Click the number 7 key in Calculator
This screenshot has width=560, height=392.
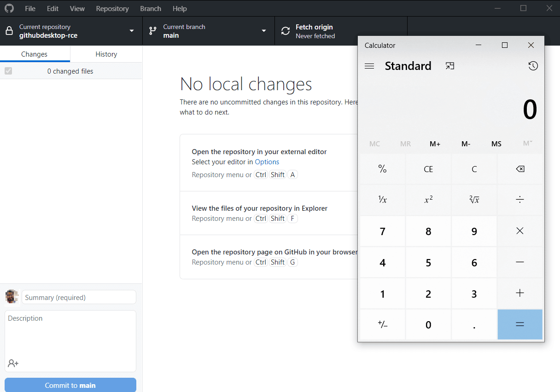coord(382,231)
